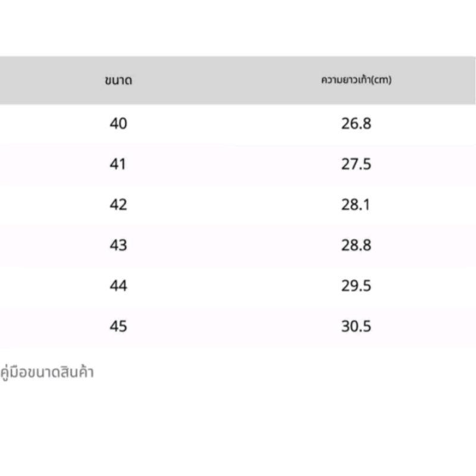Click between 43 and 28.8 in the shaded row

point(238,245)
